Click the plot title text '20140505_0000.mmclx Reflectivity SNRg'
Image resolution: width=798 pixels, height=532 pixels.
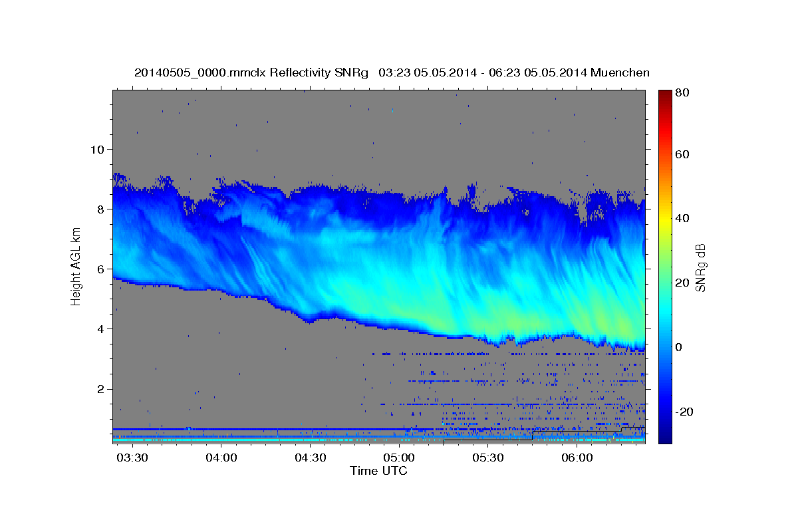251,72
